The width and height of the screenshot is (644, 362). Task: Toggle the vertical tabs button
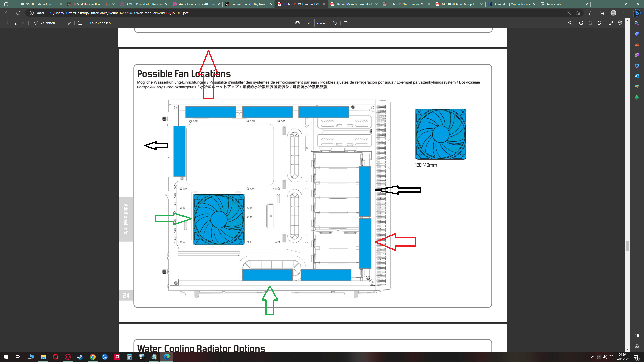6,4
